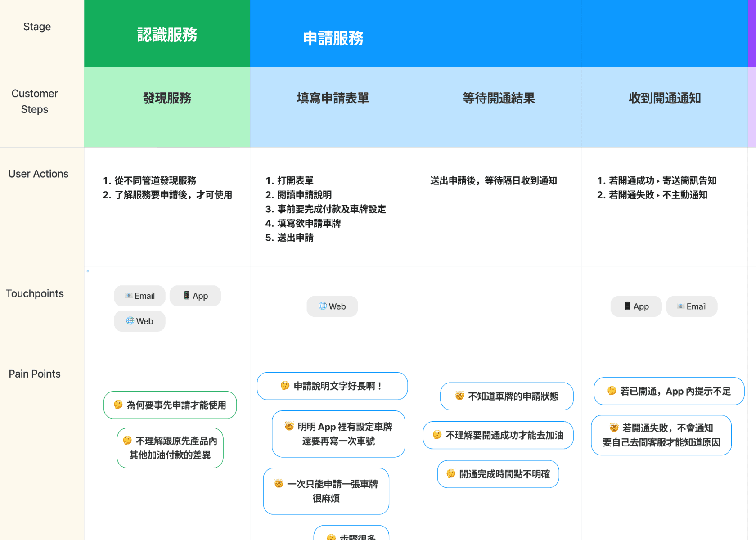The width and height of the screenshot is (756, 540).
Task: Select the Email touchpoint chip under 認識服務
Action: pyautogui.click(x=139, y=296)
